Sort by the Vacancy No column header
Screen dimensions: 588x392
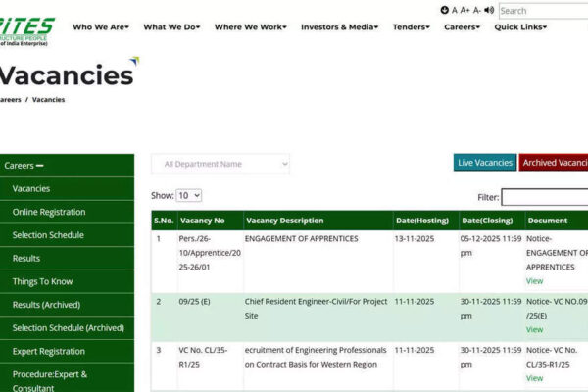[211, 220]
